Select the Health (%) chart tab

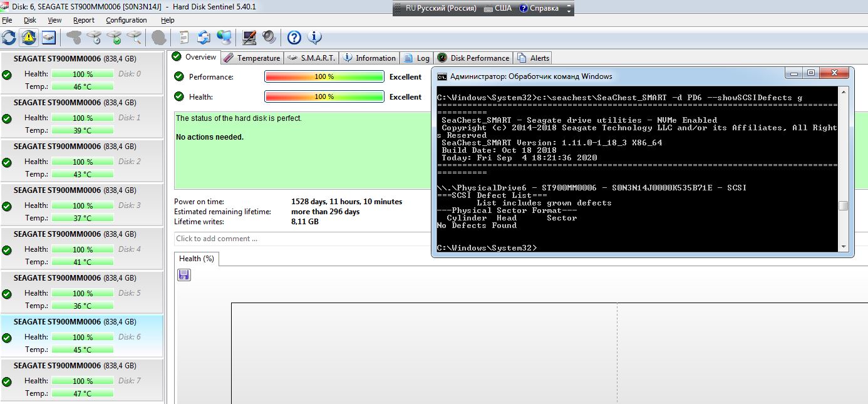196,259
